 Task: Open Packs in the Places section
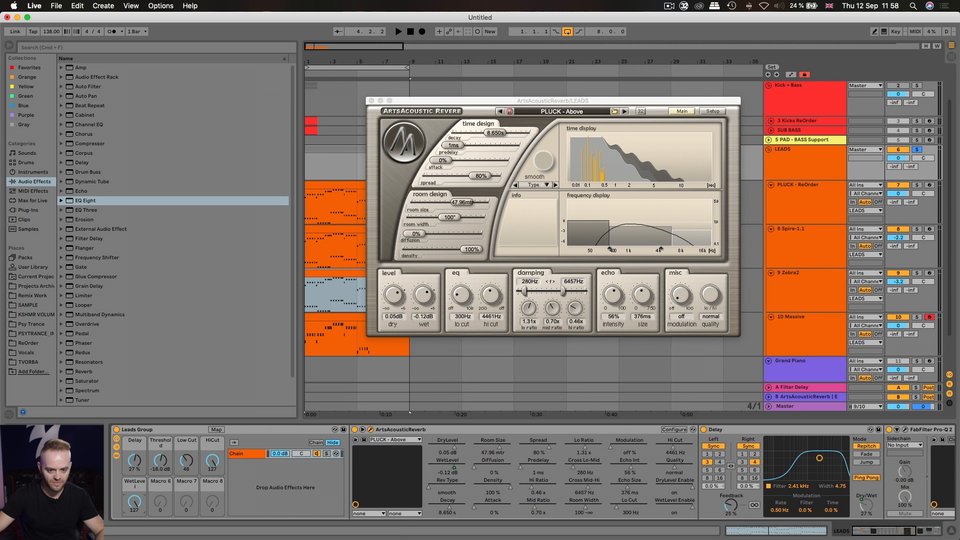coord(24,258)
